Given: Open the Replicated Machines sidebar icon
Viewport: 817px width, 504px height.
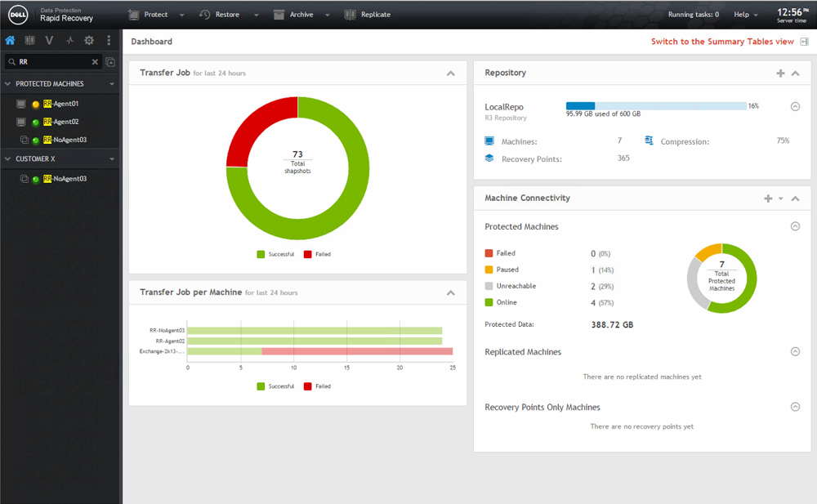Looking at the screenshot, I should point(29,40).
